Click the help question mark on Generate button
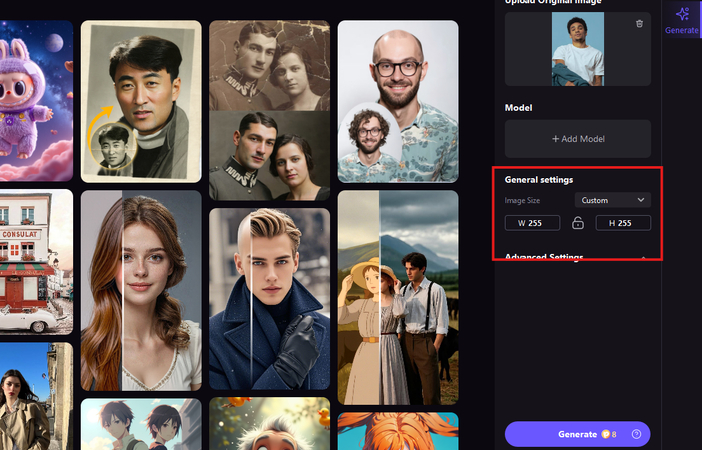The height and width of the screenshot is (450, 702). pyautogui.click(x=636, y=434)
